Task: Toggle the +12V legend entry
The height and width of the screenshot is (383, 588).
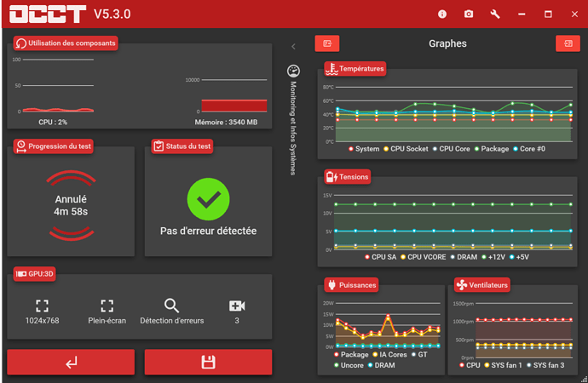Action: tap(493, 257)
